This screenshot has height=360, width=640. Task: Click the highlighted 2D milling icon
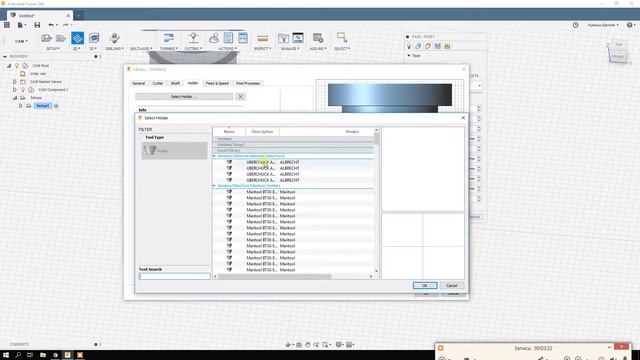pyautogui.click(x=77, y=38)
